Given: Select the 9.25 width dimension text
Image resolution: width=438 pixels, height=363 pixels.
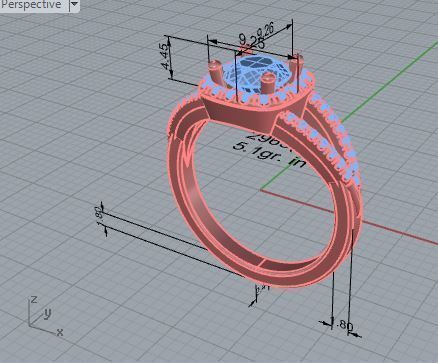Looking at the screenshot, I should [x=252, y=42].
